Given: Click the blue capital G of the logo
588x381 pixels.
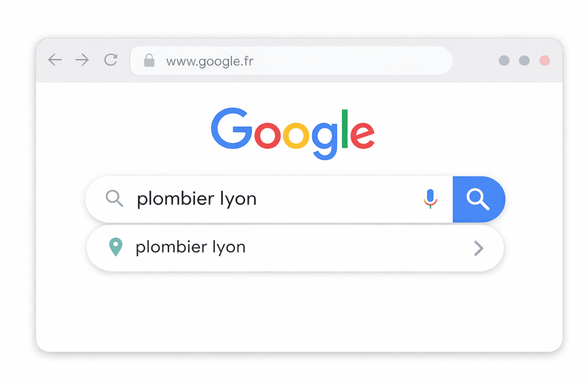Looking at the screenshot, I should (x=231, y=128).
